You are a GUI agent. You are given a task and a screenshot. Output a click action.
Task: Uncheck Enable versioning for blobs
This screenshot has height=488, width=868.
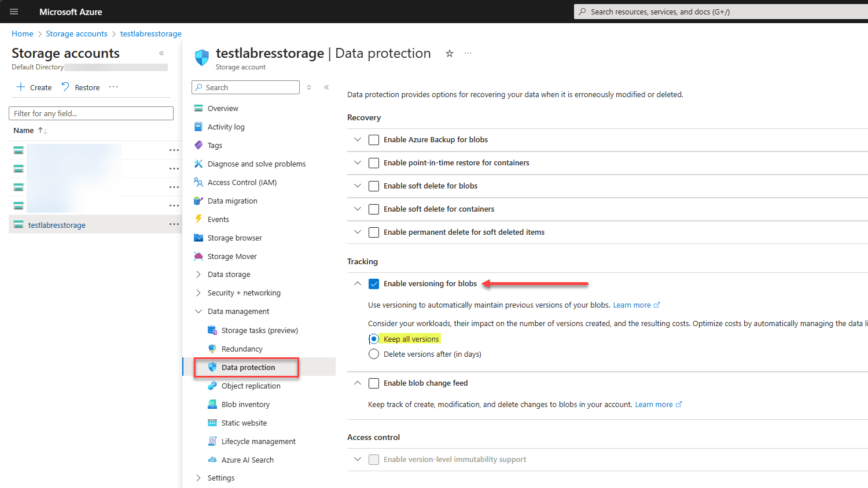tap(374, 284)
